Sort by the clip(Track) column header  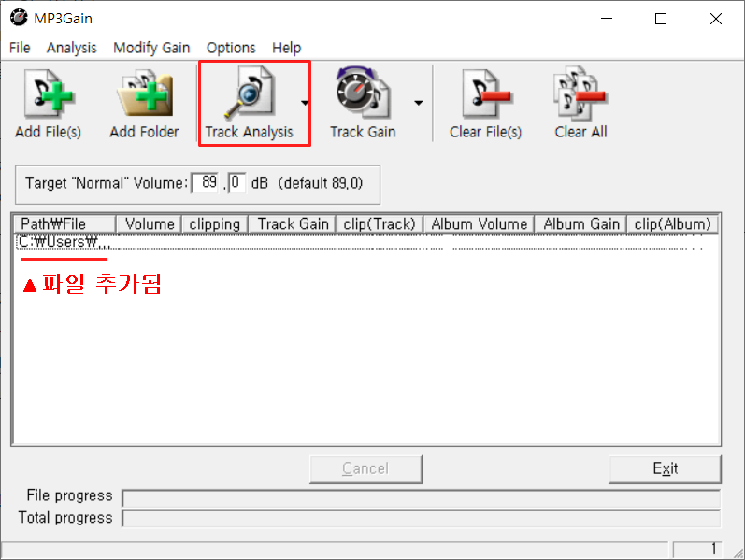coord(380,223)
